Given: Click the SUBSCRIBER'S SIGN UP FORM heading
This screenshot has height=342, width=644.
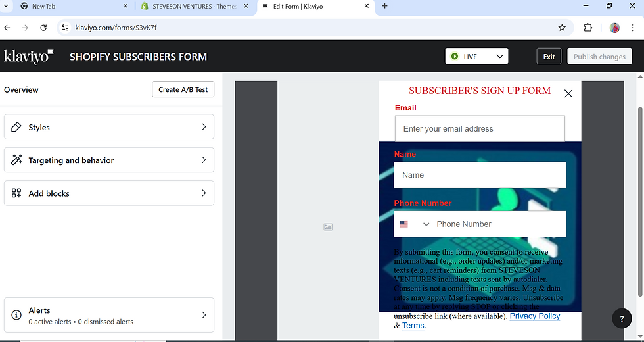Looking at the screenshot, I should tap(480, 91).
